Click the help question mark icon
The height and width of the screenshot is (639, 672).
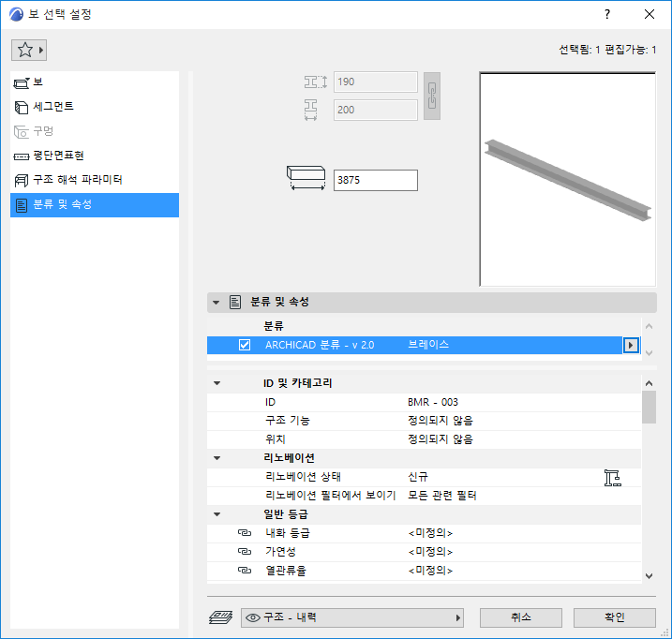tap(607, 14)
